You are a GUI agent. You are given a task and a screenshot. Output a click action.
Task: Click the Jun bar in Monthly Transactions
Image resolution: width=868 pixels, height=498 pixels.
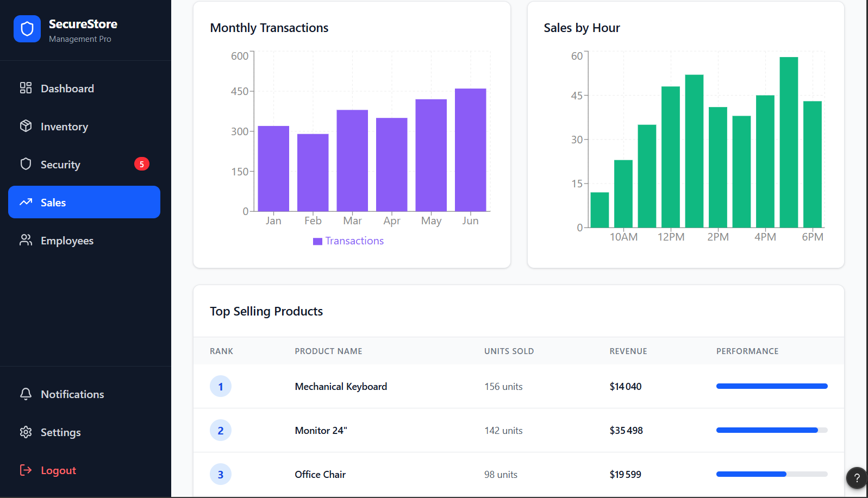470,150
